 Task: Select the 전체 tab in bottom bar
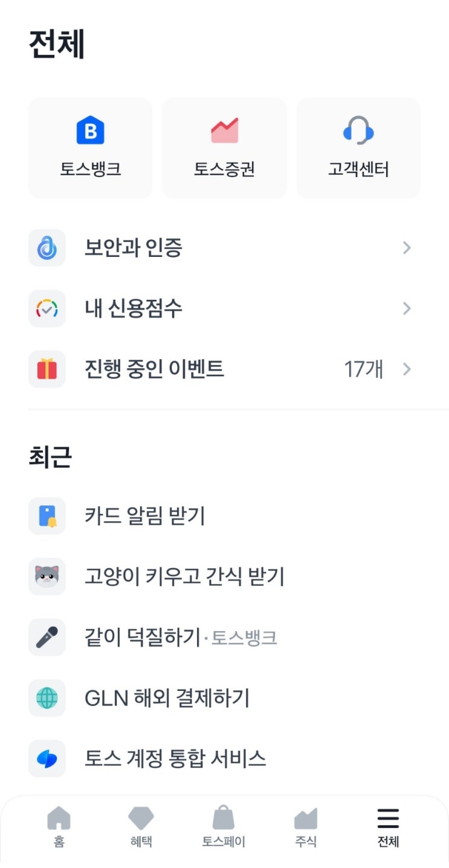pyautogui.click(x=388, y=827)
